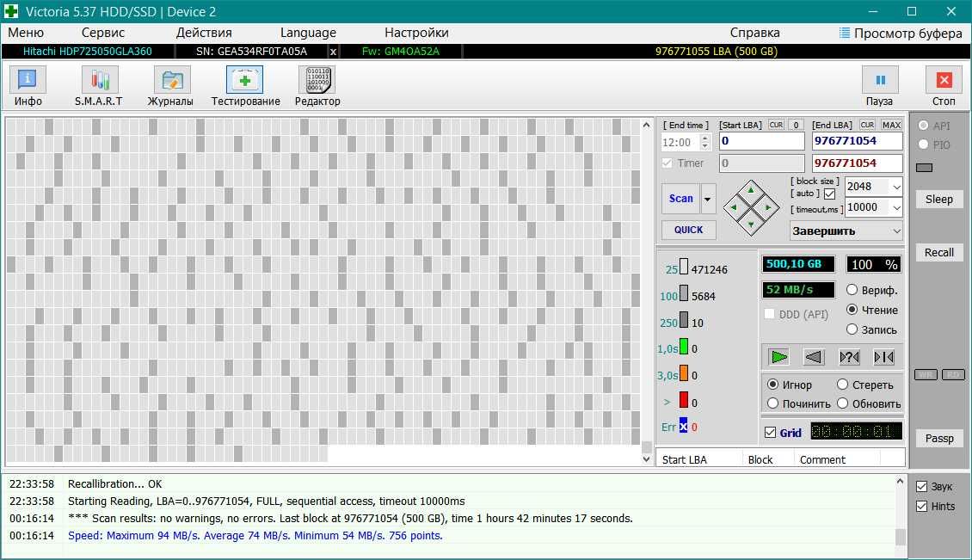972x560 pixels.
Task: Select the Запись write mode radio button
Action: pyautogui.click(x=852, y=329)
